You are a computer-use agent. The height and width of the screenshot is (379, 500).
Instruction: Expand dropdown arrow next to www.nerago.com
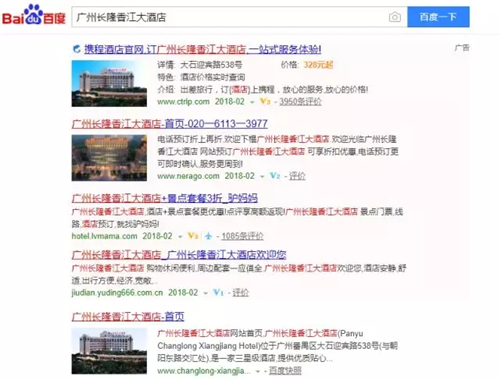click(262, 176)
